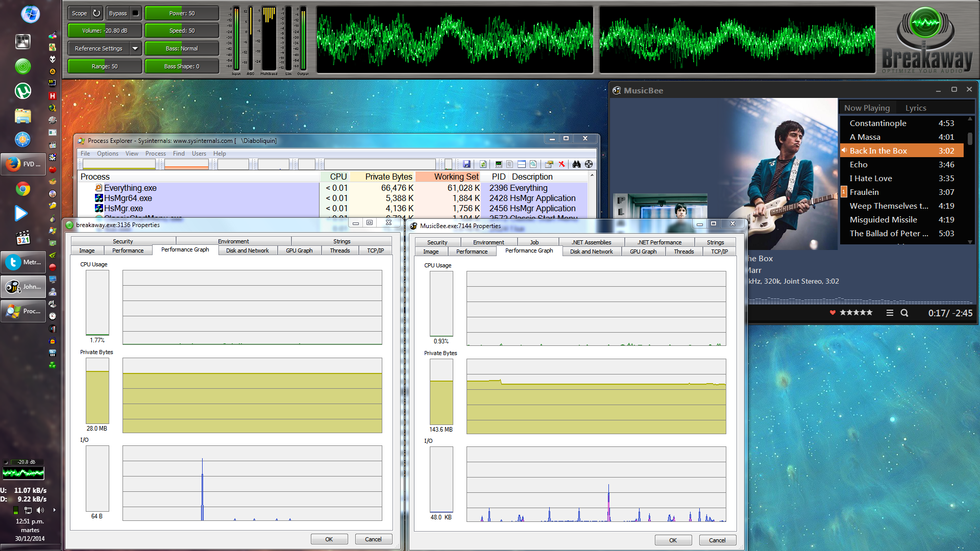The height and width of the screenshot is (551, 980).
Task: Click the red heart love icon
Action: (832, 313)
